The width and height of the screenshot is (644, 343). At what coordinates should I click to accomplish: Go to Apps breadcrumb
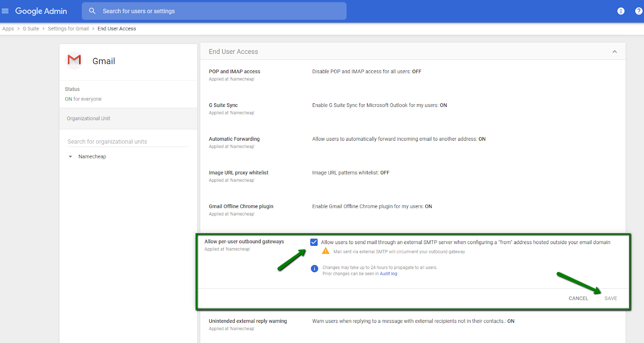(8, 29)
